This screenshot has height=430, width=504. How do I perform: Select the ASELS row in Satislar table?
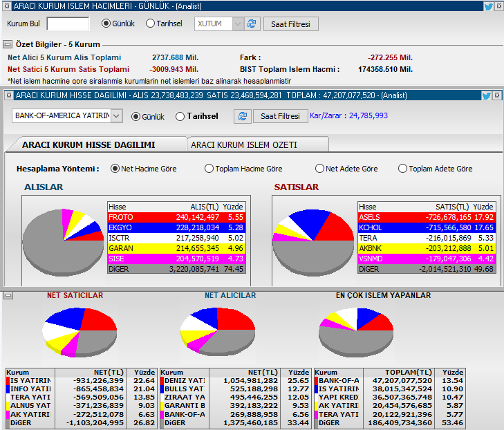click(427, 217)
